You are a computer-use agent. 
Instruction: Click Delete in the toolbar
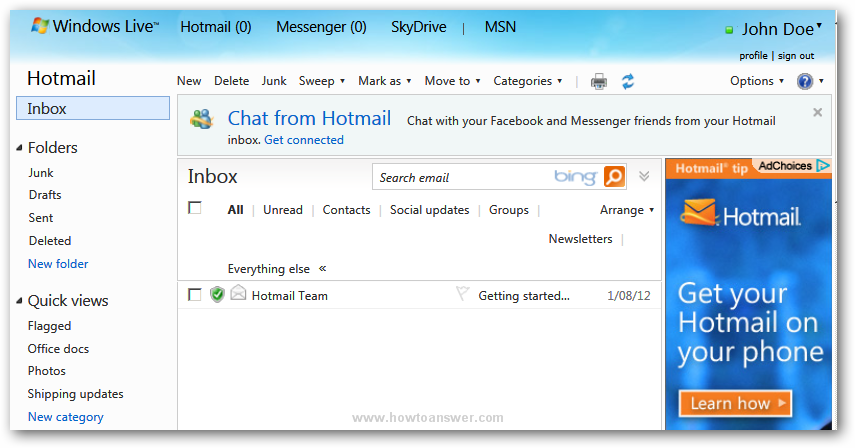[231, 81]
